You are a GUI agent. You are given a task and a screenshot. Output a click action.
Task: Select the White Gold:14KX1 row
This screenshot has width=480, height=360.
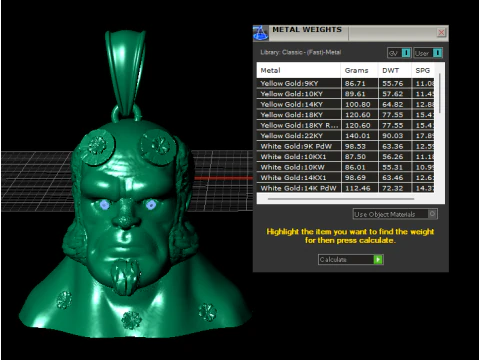(x=345, y=178)
